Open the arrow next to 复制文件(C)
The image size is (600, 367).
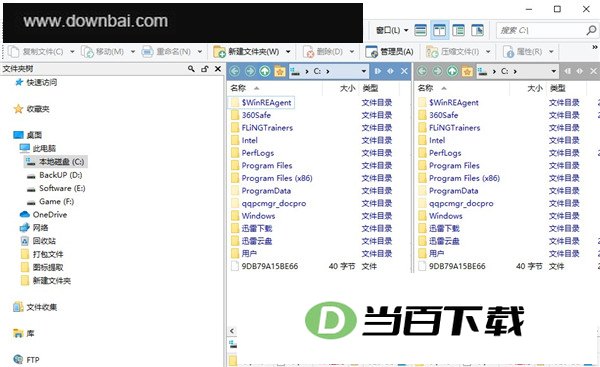click(72, 51)
